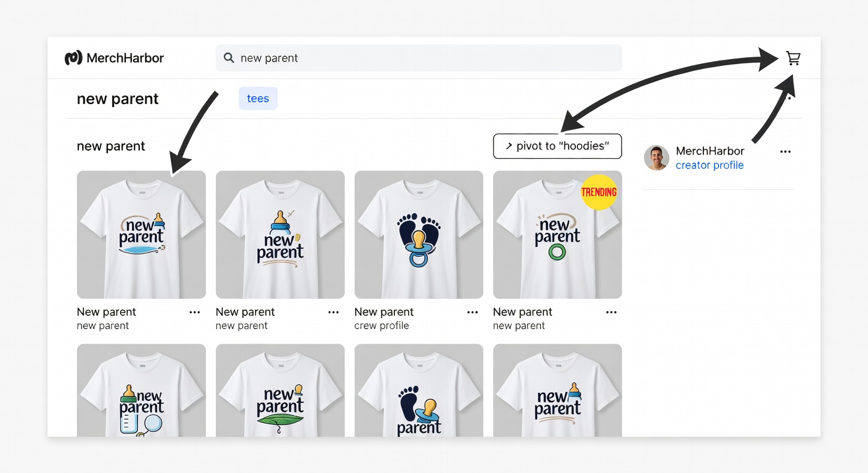Open more options beside MerchHarbor creator
Screen dimensions: 868x473
point(785,152)
